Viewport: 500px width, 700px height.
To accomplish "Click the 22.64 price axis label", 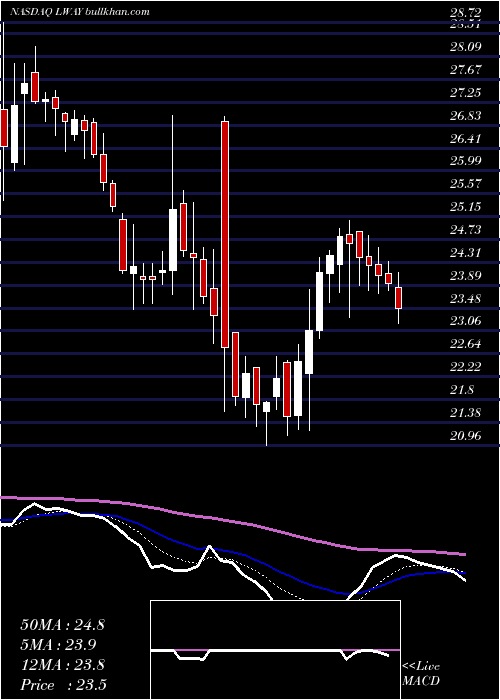I will click(x=466, y=344).
